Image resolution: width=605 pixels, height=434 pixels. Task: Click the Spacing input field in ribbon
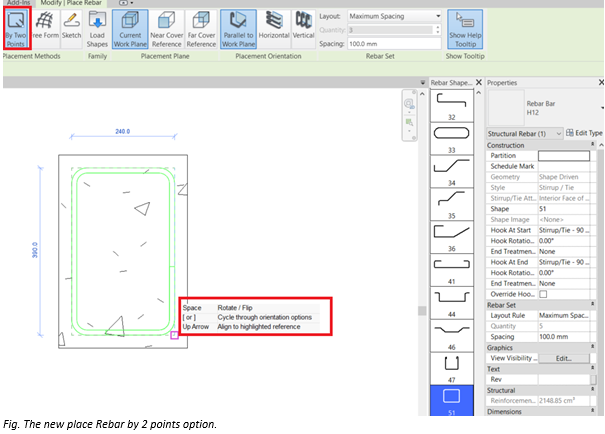click(x=394, y=44)
